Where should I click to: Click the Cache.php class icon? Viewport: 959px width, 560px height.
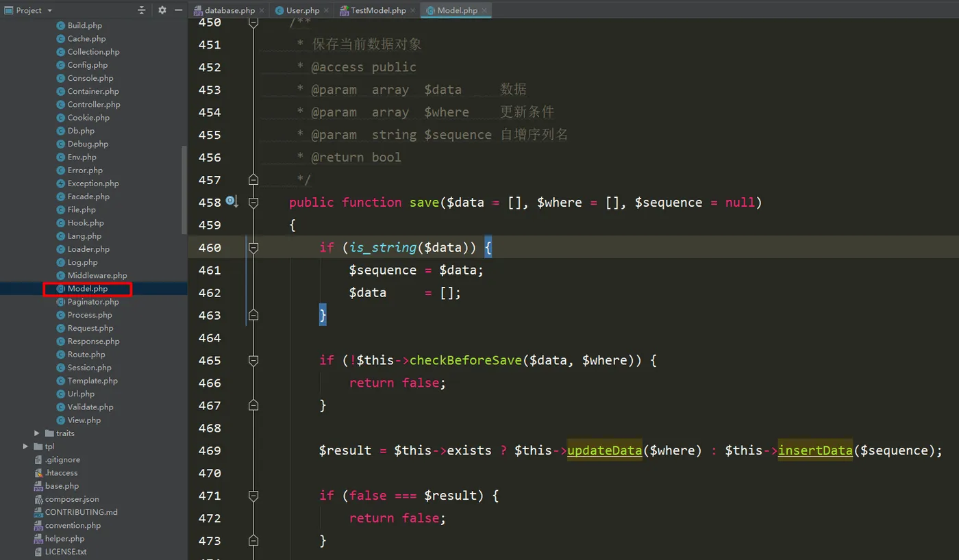(x=60, y=38)
